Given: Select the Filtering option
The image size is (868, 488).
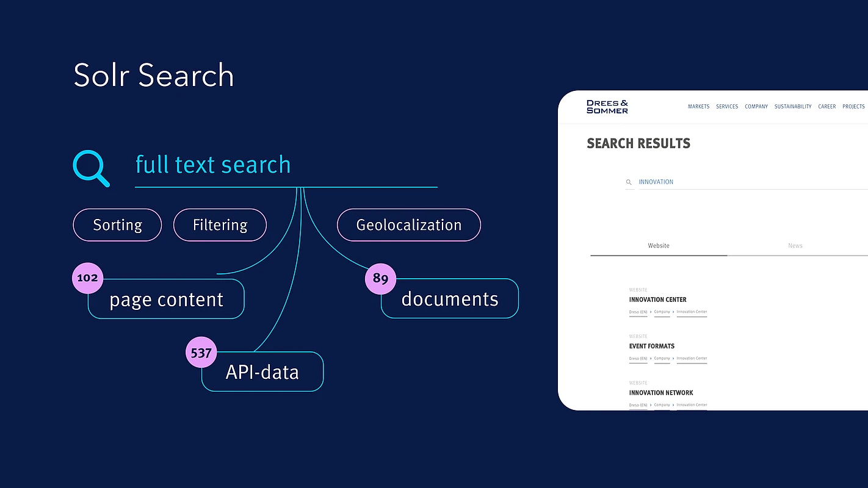Looking at the screenshot, I should tap(220, 224).
